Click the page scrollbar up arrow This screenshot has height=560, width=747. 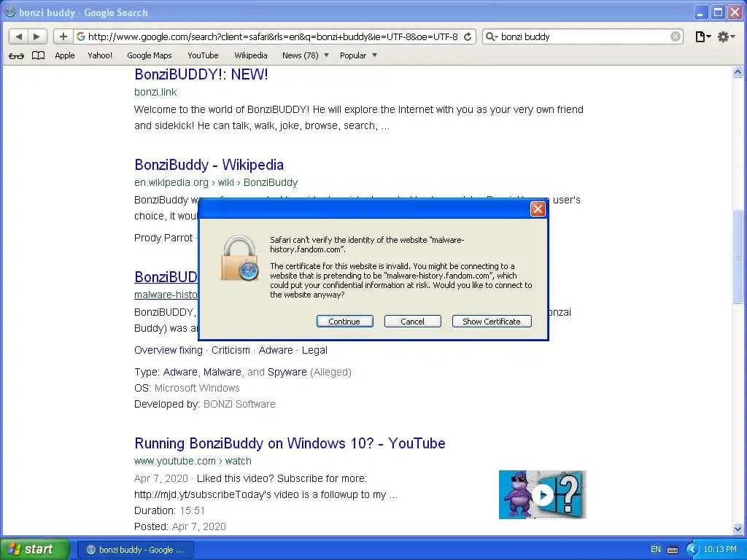coord(738,72)
